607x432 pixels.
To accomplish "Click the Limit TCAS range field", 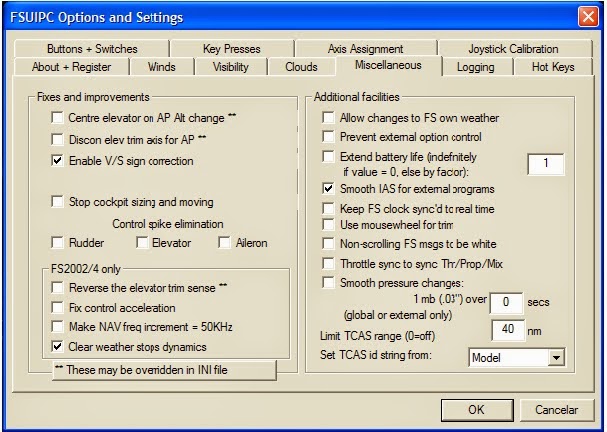I will click(x=508, y=330).
